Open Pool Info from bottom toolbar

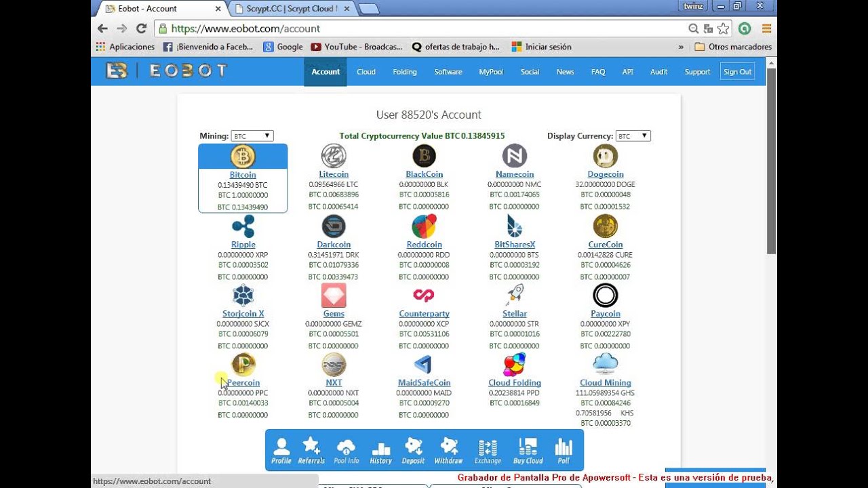click(347, 451)
